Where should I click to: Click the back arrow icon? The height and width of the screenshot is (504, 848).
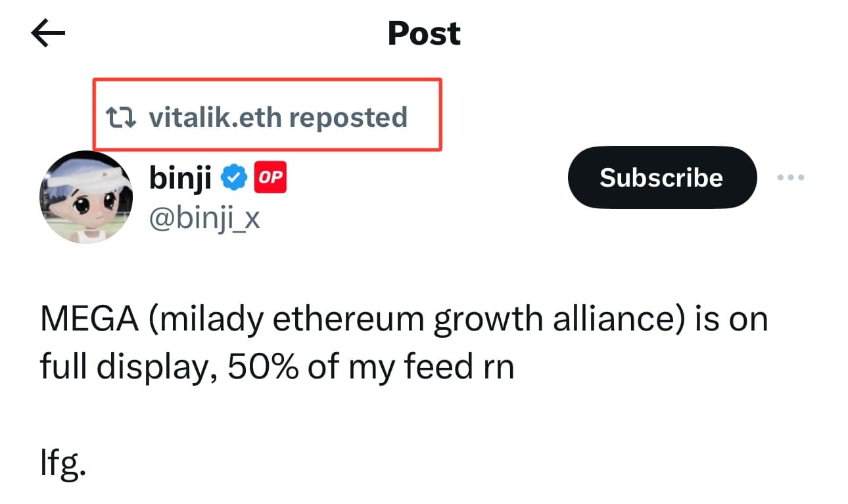47,32
